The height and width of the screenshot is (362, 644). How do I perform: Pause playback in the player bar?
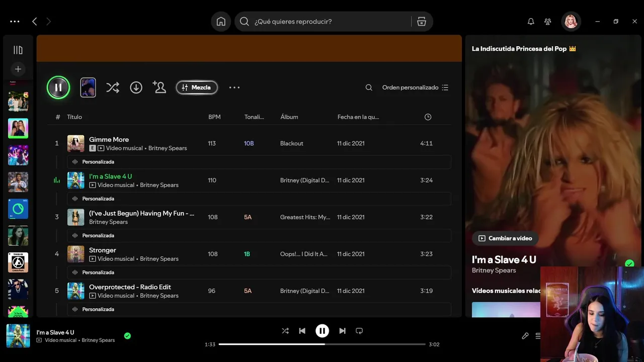[x=322, y=331]
